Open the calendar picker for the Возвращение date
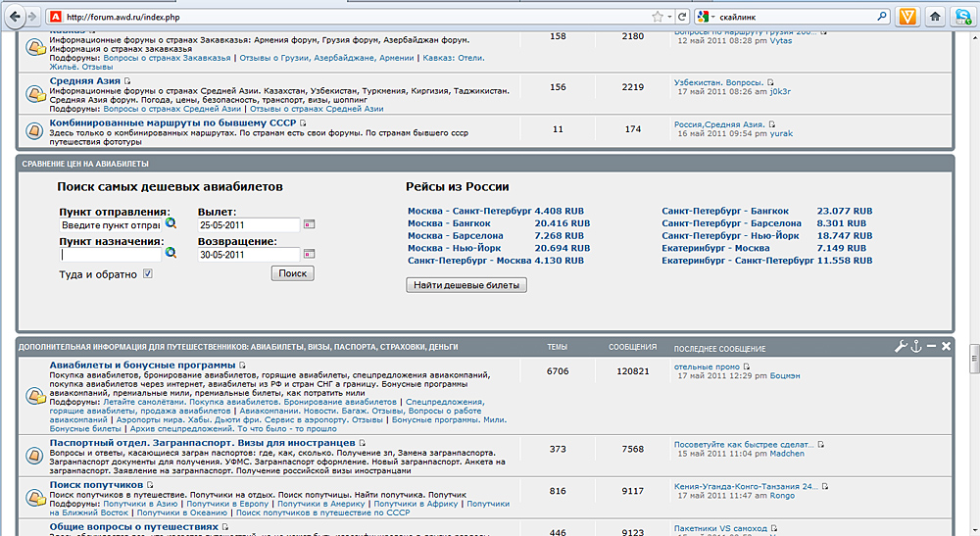The width and height of the screenshot is (980, 536). [x=309, y=254]
